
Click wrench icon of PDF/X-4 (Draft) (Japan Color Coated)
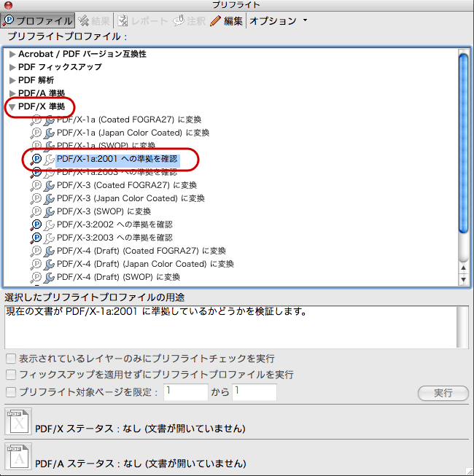pos(49,265)
